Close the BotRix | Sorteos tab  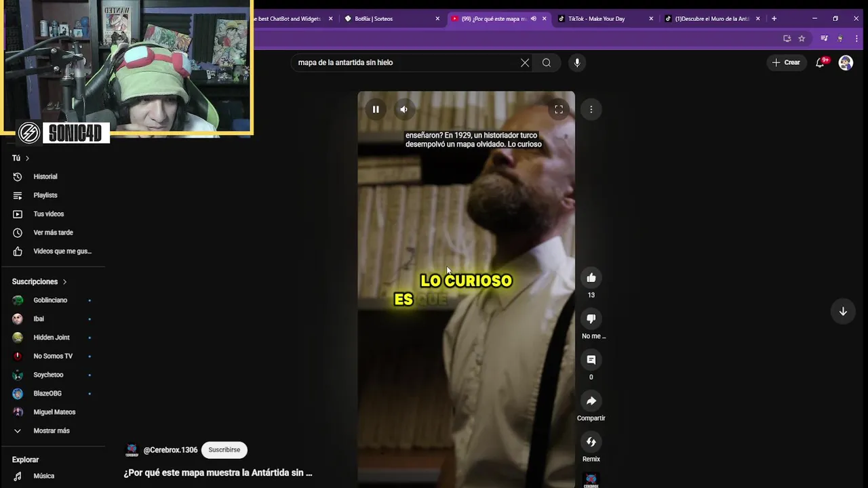point(437,18)
